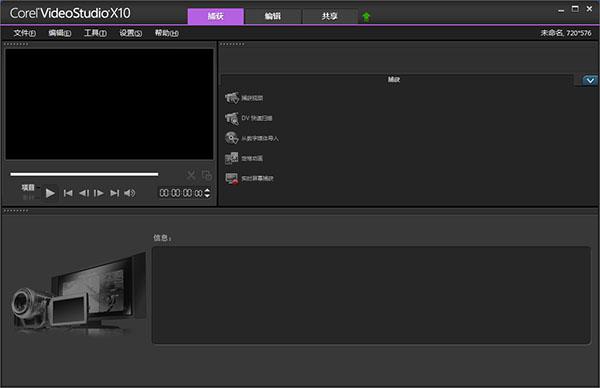600x388 pixels.
Task: Collapse the options panel with blue chevron
Action: (x=590, y=80)
